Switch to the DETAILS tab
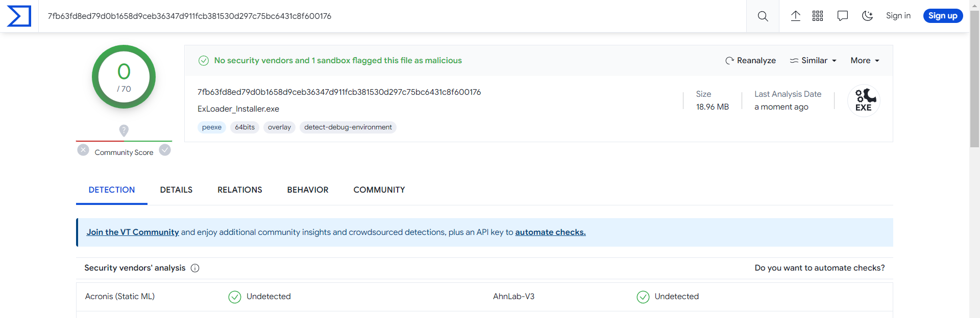The height and width of the screenshot is (318, 980). tap(176, 190)
